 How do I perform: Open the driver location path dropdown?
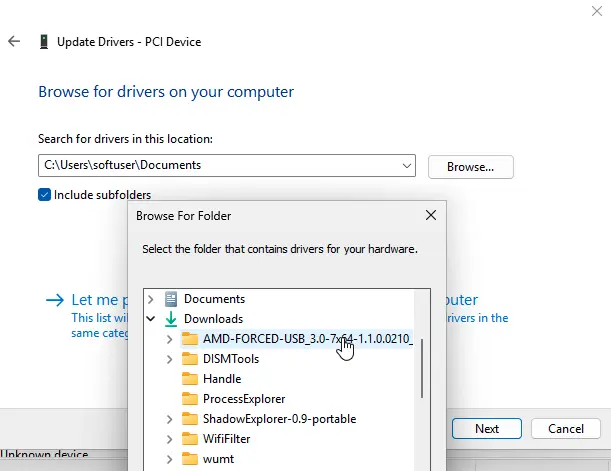[x=406, y=165]
